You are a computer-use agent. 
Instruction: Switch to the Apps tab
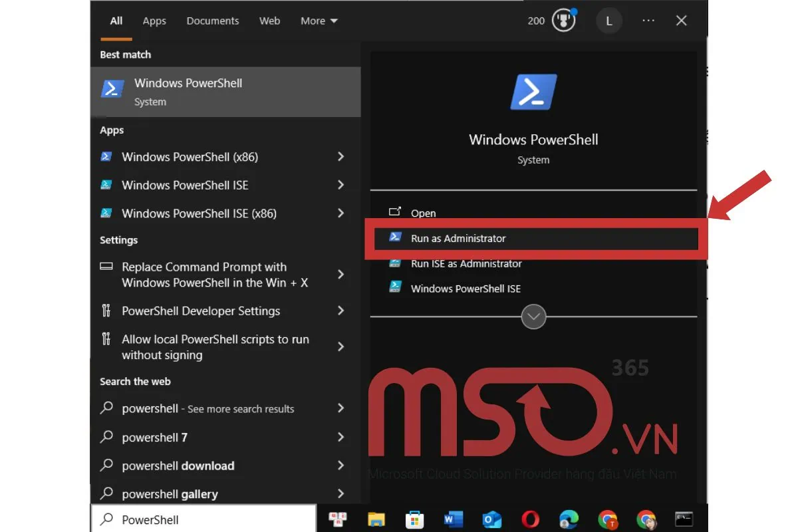(x=154, y=21)
